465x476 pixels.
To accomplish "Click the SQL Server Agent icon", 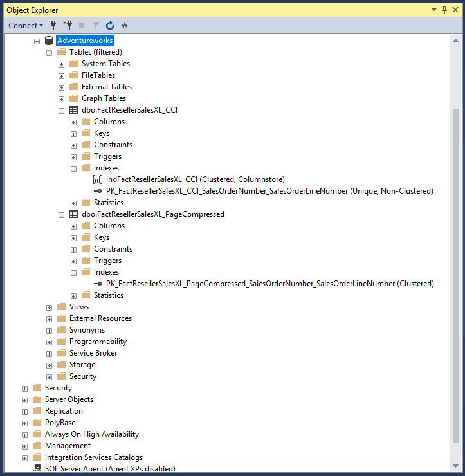I will pos(37,468).
